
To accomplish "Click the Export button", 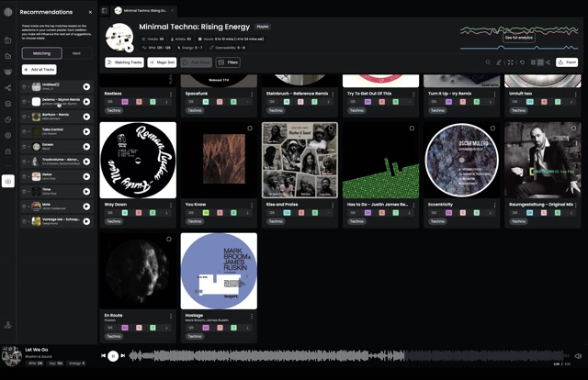I will pyautogui.click(x=567, y=62).
